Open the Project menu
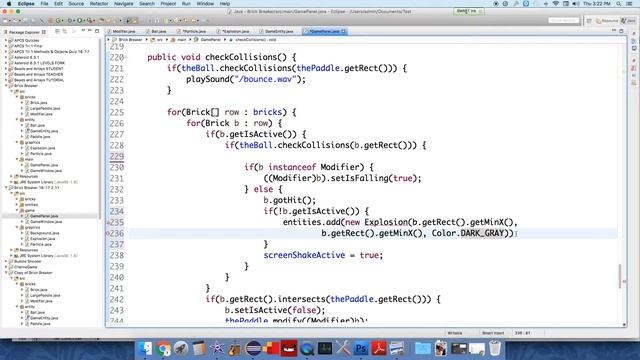Viewport: 640px width, 360px height. point(168,4)
